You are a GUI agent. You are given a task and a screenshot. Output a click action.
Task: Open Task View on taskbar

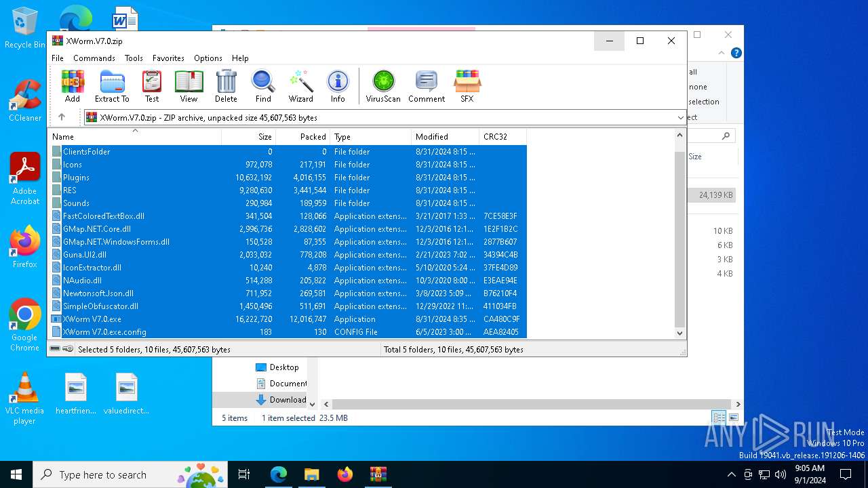click(x=244, y=474)
